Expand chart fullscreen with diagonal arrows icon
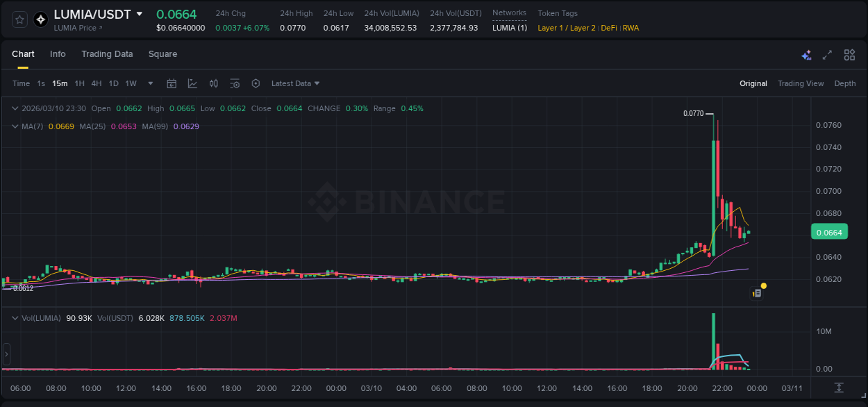 pos(827,55)
